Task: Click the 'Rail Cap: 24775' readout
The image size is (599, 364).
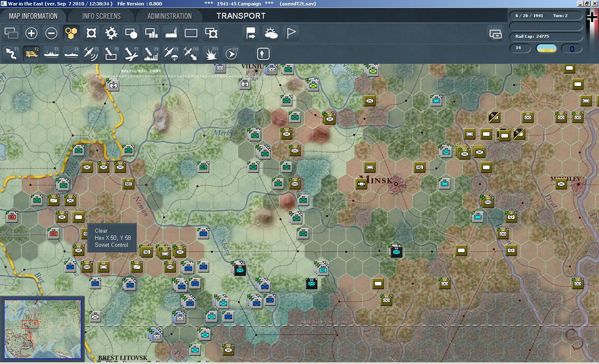Action: (532, 37)
